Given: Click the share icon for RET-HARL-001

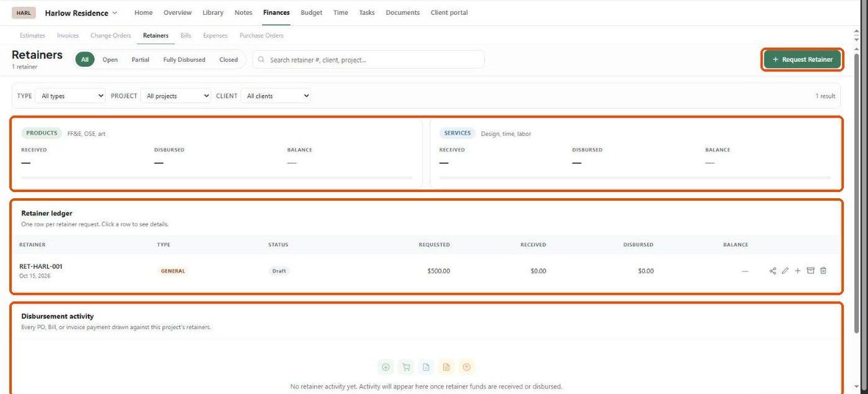Looking at the screenshot, I should pyautogui.click(x=773, y=271).
